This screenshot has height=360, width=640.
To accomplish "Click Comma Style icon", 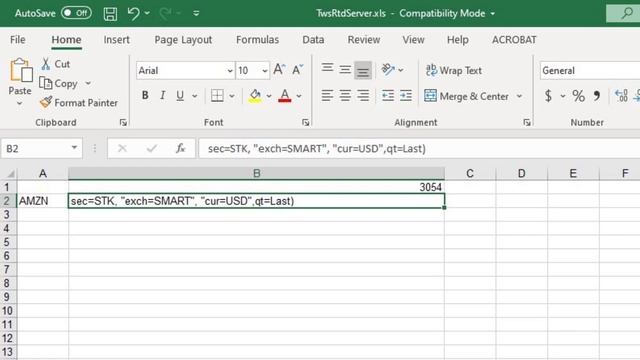I will (x=597, y=96).
